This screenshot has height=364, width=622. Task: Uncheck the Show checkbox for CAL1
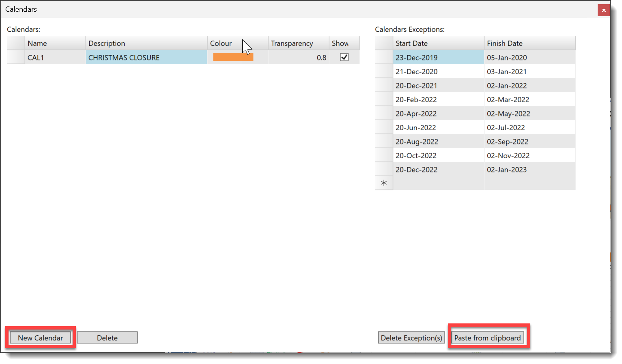[x=344, y=57]
